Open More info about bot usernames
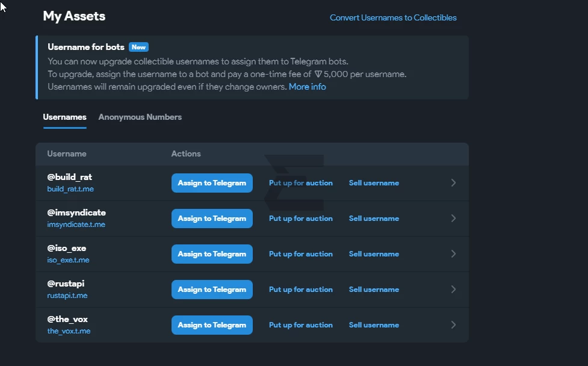Viewport: 588px width, 366px height. coord(307,87)
